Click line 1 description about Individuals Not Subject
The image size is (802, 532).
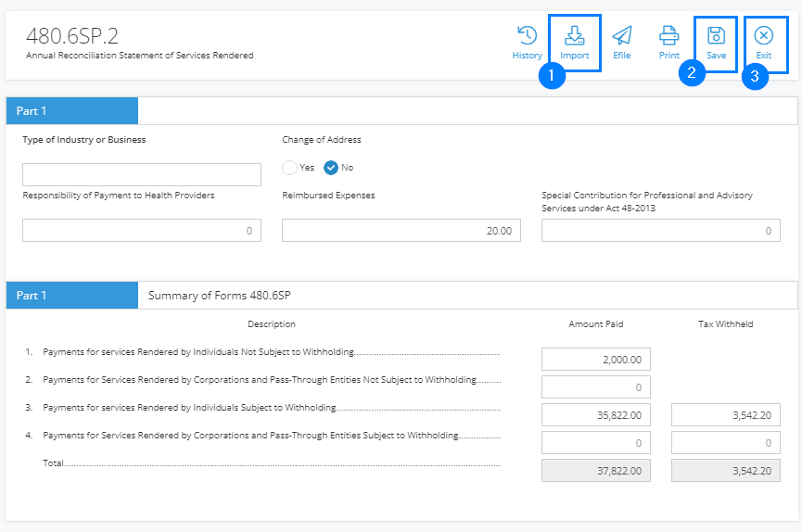[198, 352]
